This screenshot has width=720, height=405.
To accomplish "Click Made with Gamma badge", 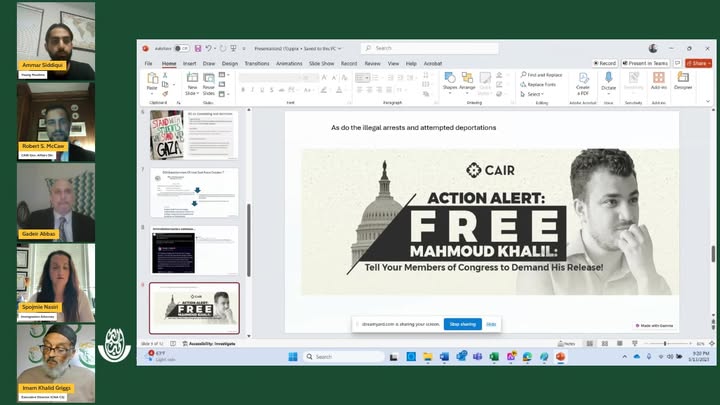I will click(654, 326).
